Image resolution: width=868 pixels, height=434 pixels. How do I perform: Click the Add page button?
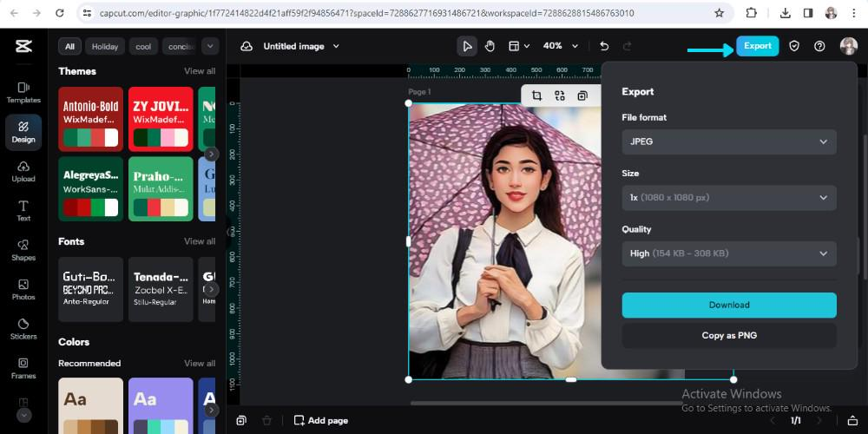tap(321, 421)
